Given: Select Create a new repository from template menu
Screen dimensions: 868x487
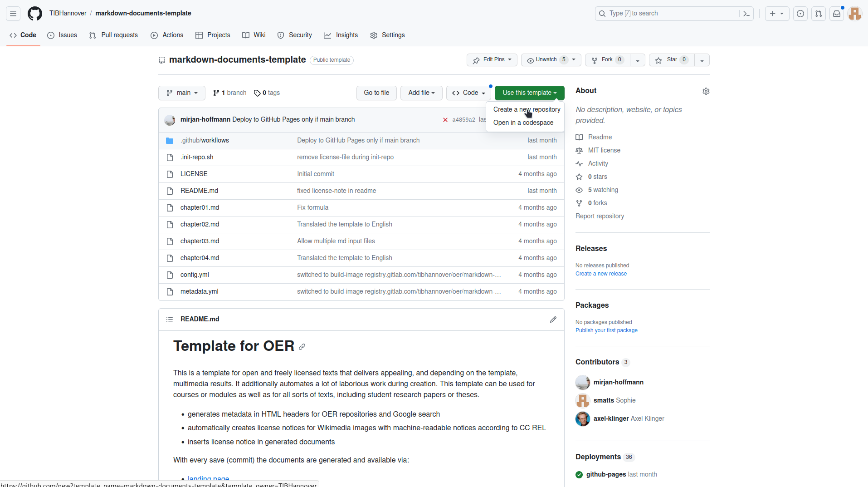Looking at the screenshot, I should (x=527, y=109).
